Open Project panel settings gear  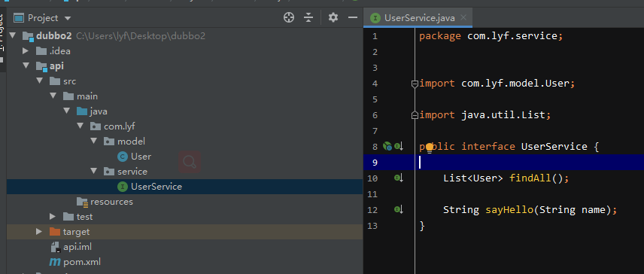click(x=333, y=17)
